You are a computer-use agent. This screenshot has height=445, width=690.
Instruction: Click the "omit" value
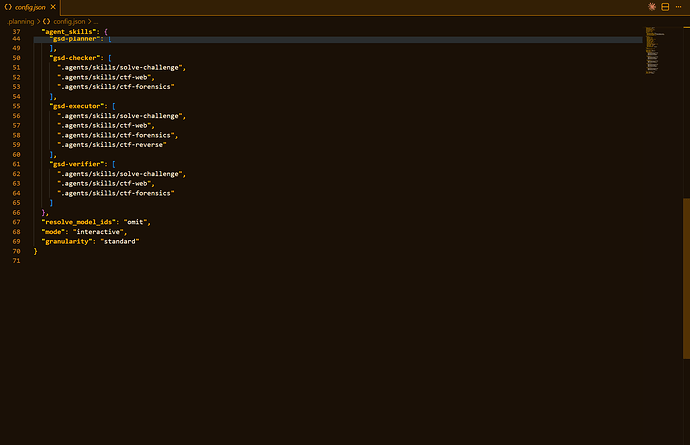(135, 222)
